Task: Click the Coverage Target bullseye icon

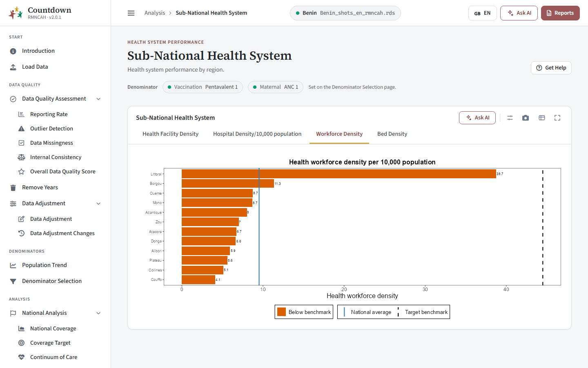Action: [x=21, y=343]
